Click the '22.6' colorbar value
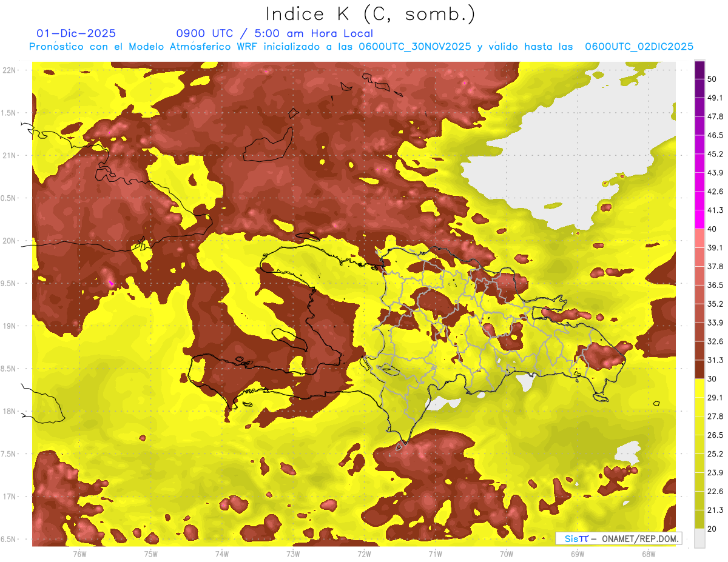Screen dimensions: 728x562 [x=715, y=491]
